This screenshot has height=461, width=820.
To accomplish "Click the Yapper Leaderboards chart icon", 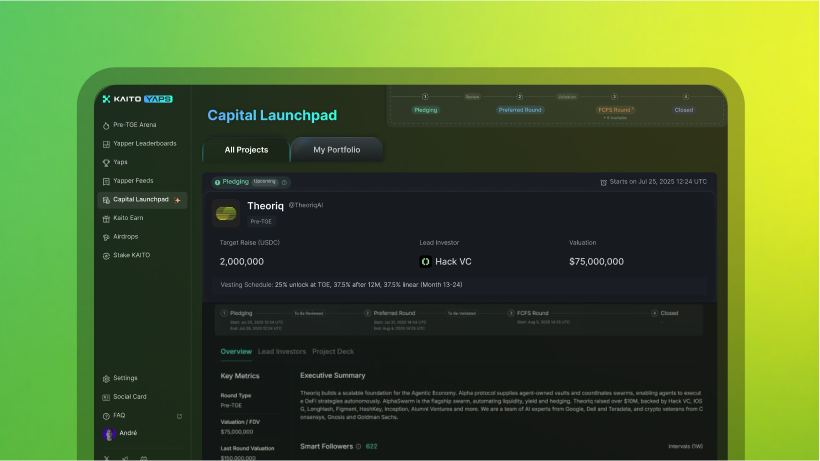I will point(106,144).
